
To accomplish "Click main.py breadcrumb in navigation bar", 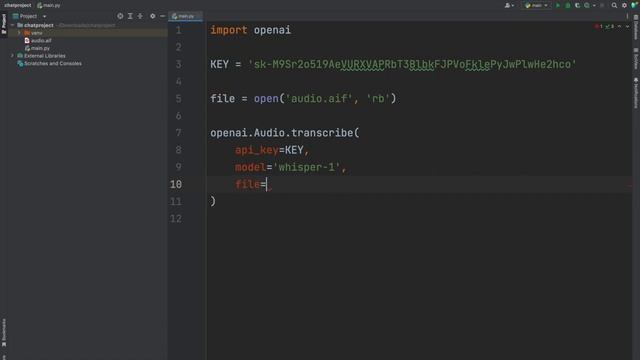I will tap(49, 5).
